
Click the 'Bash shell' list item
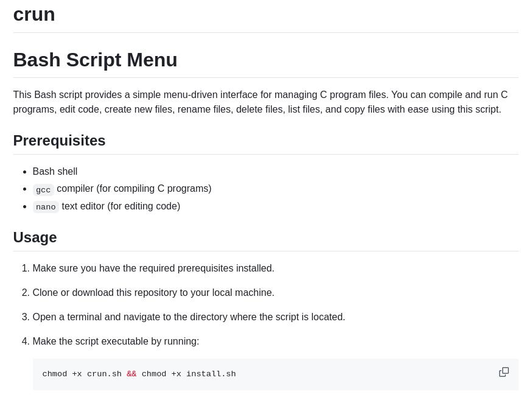55,172
